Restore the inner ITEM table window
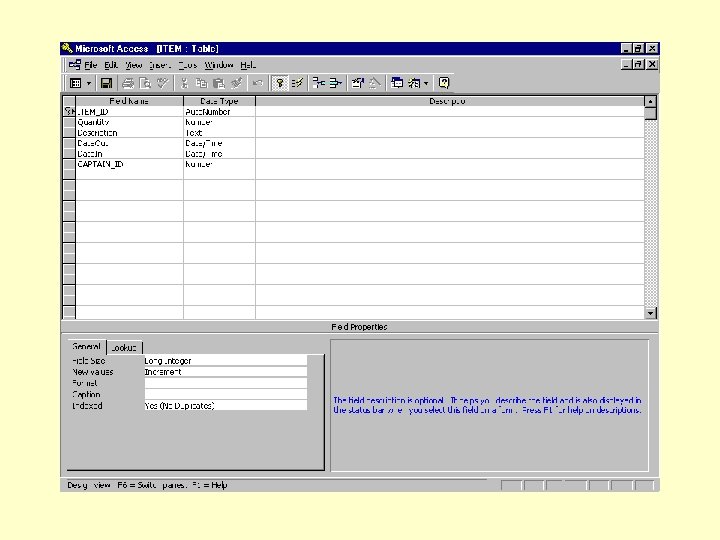 click(638, 65)
